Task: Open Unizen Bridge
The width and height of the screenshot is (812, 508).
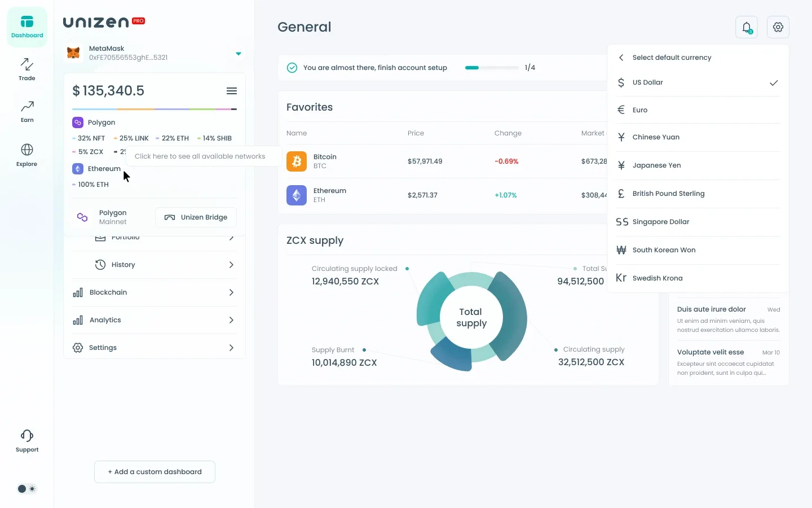Action: (196, 217)
